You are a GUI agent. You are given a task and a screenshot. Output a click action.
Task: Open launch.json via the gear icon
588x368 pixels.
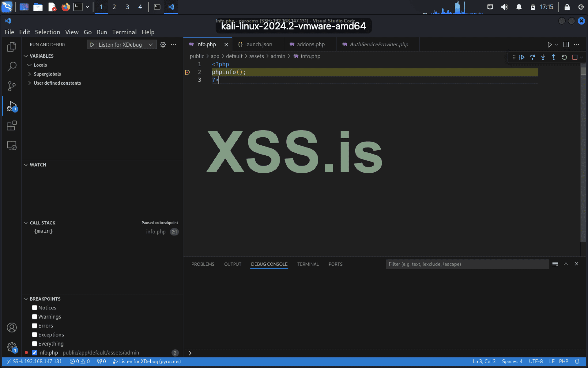point(163,44)
